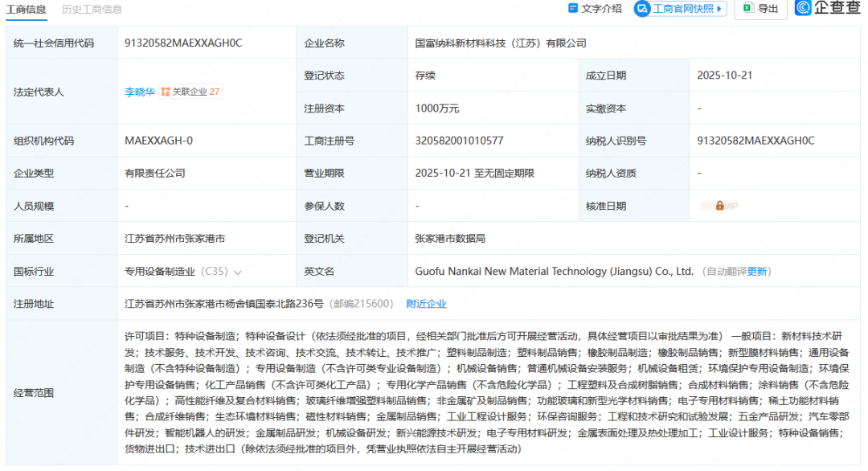Click the 张家港市数据局 registration authority text

pyautogui.click(x=449, y=239)
